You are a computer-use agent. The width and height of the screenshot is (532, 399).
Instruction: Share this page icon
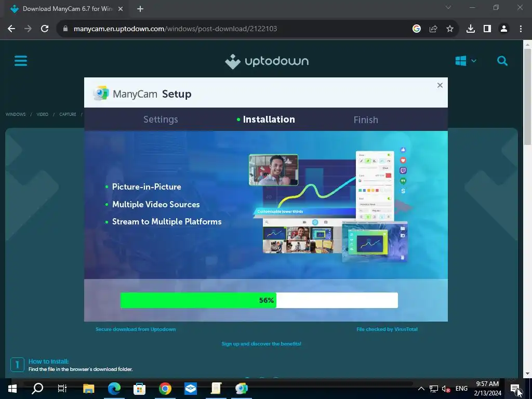pos(433,29)
